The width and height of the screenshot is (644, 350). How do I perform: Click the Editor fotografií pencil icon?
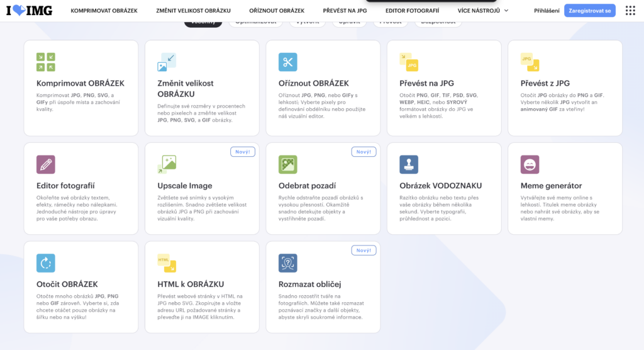(46, 164)
